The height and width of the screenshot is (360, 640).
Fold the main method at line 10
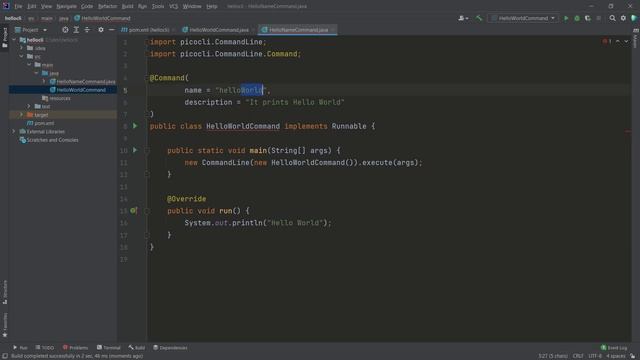point(147,151)
